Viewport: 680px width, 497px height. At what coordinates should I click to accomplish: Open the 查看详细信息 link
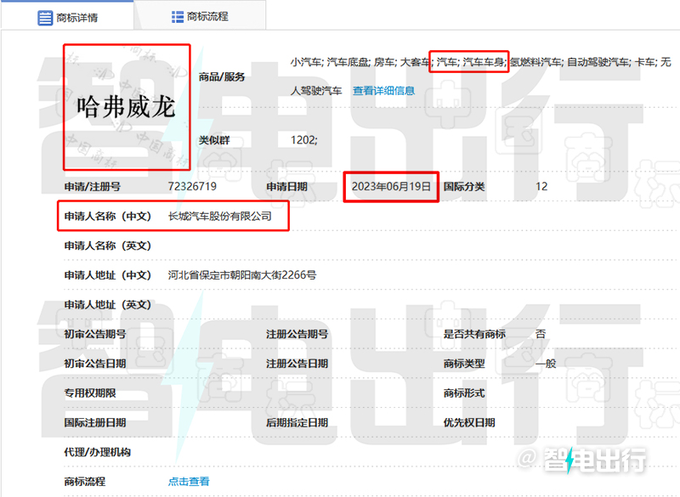(383, 91)
